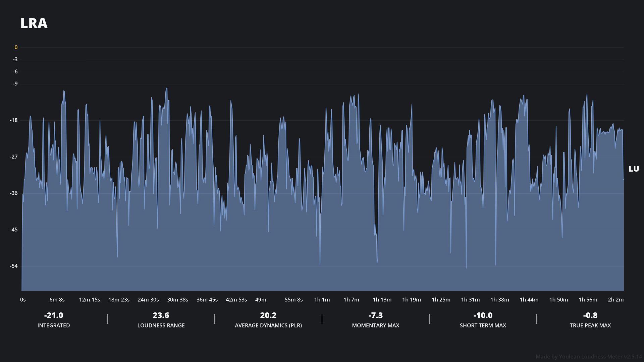644x362 pixels.
Task: Click the 1h 38m time marker
Action: click(x=500, y=300)
